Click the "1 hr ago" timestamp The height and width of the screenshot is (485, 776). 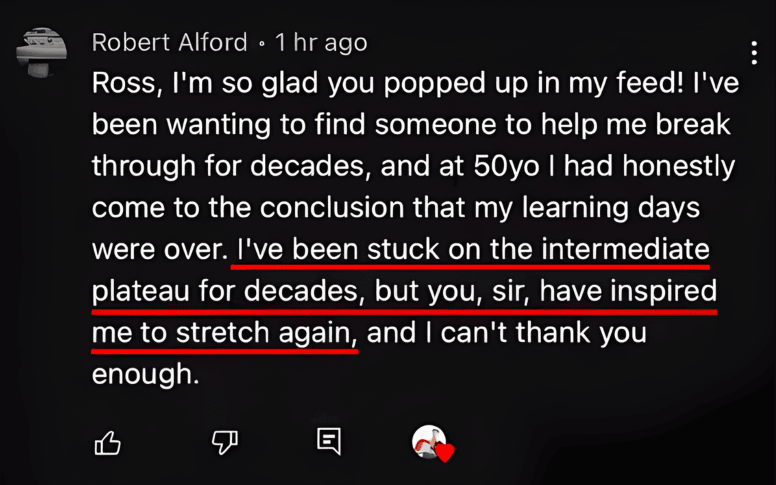click(x=321, y=43)
